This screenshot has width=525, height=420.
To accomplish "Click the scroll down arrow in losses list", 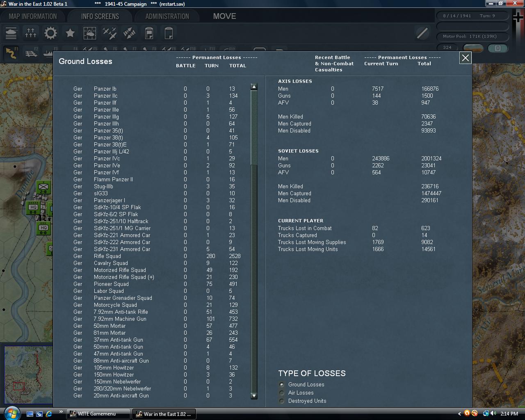I will click(x=254, y=396).
